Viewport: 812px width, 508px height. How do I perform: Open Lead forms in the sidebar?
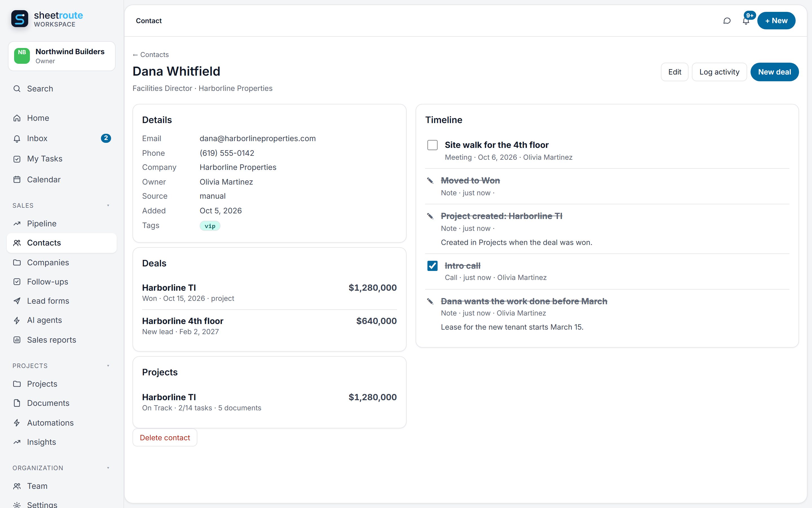click(62, 301)
